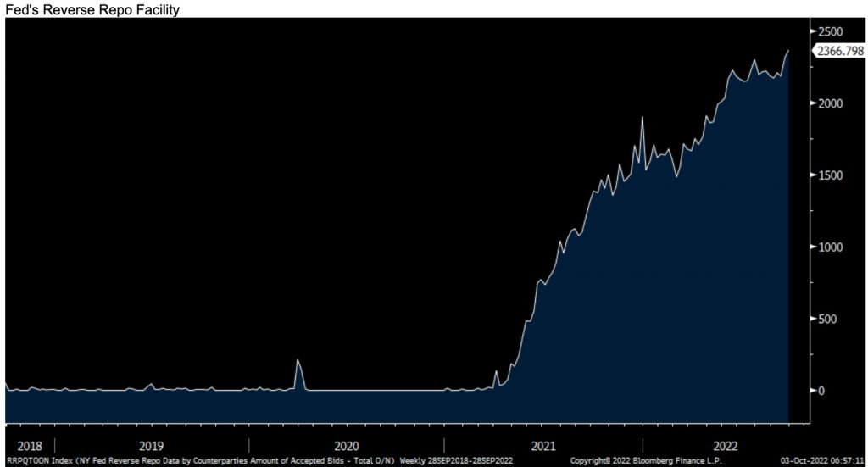Click the sharp late-2021 peak near 1900
Screen dimensions: 868x467
point(643,117)
